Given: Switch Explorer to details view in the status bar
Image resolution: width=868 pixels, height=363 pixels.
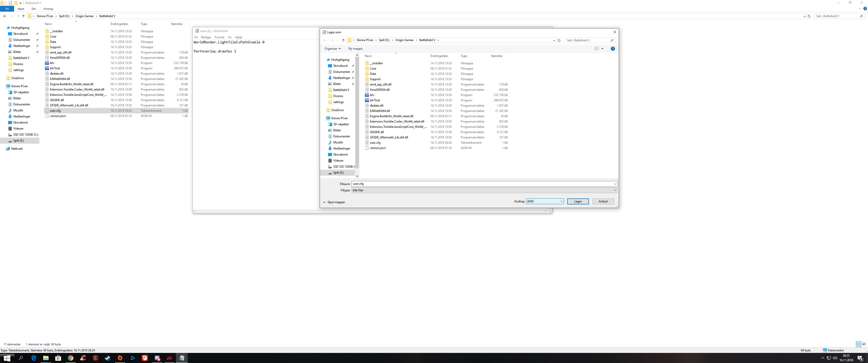Looking at the screenshot, I should coord(859,344).
